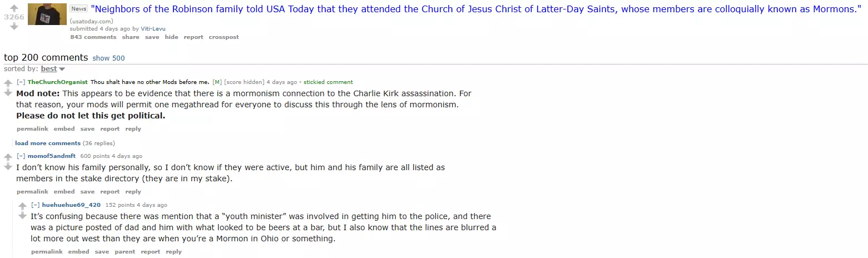
Task: Reply to momof5andmft's comment
Action: (133, 192)
